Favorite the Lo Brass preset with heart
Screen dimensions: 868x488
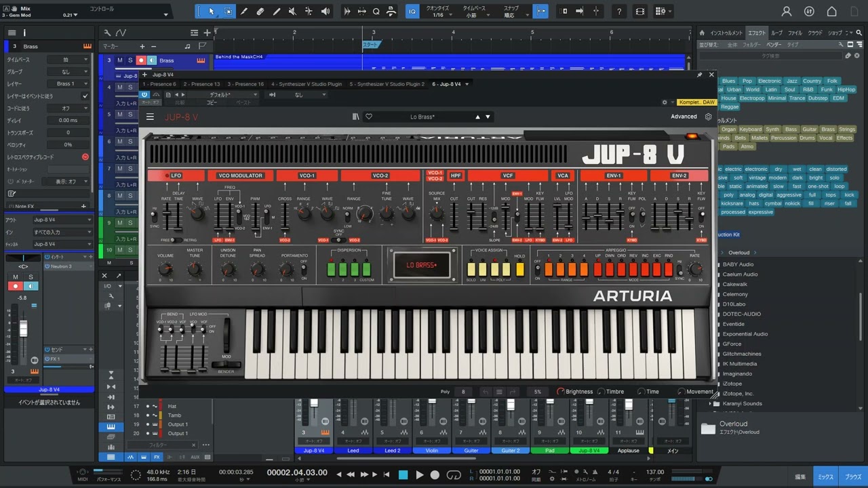click(x=369, y=117)
